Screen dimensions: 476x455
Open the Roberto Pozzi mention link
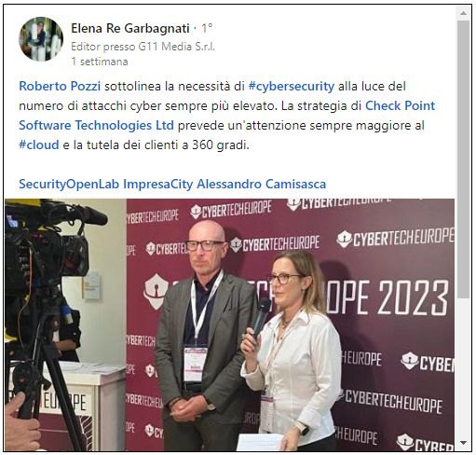tap(60, 86)
